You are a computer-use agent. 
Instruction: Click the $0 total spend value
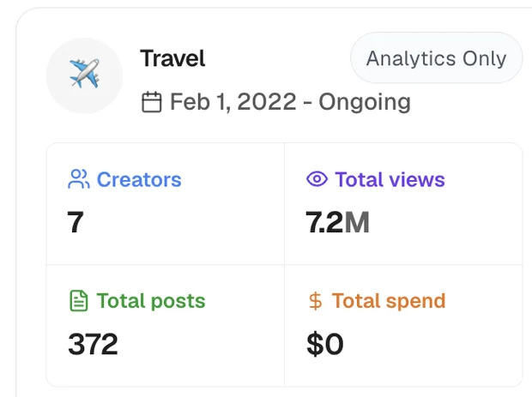pyautogui.click(x=325, y=344)
